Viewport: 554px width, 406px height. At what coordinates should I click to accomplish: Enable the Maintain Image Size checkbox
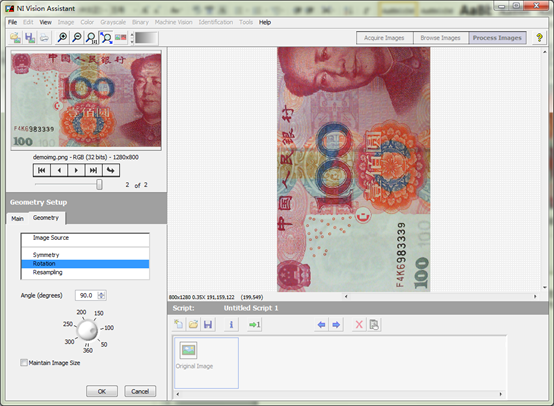point(24,363)
